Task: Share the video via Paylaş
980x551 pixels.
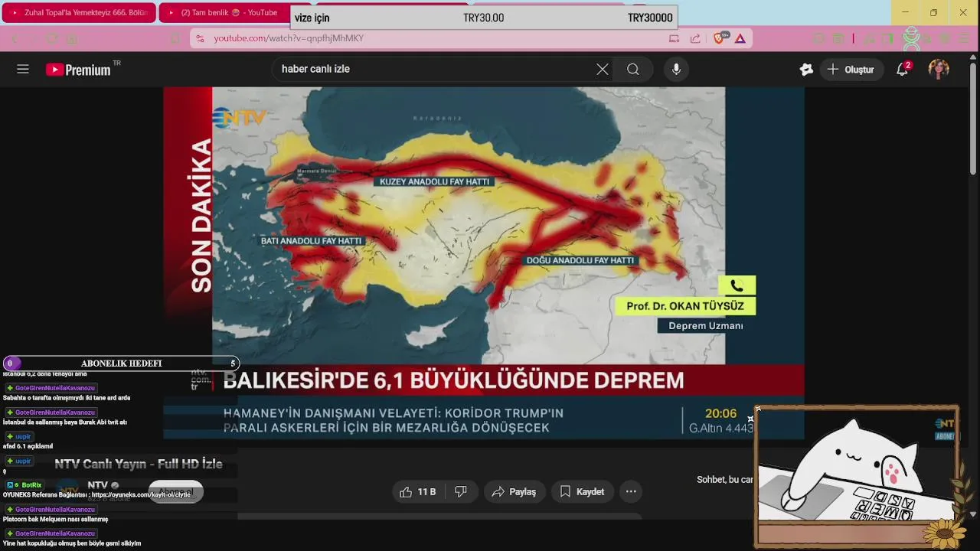Action: click(514, 492)
